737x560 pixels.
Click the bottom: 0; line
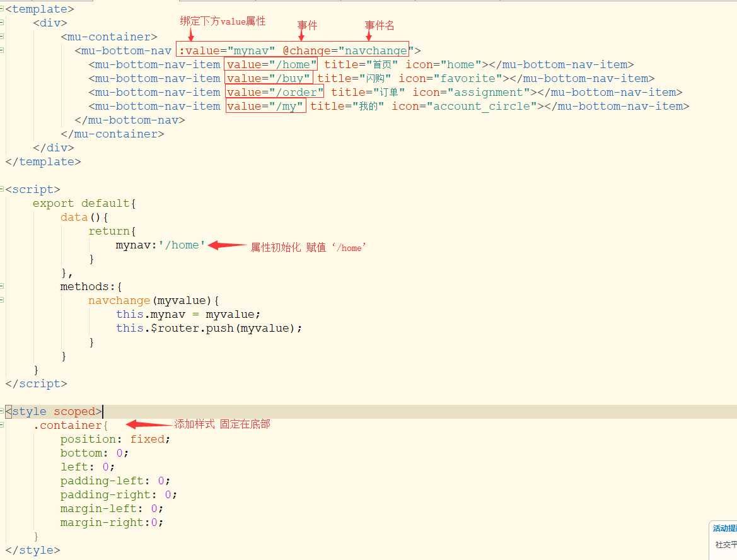(x=95, y=453)
